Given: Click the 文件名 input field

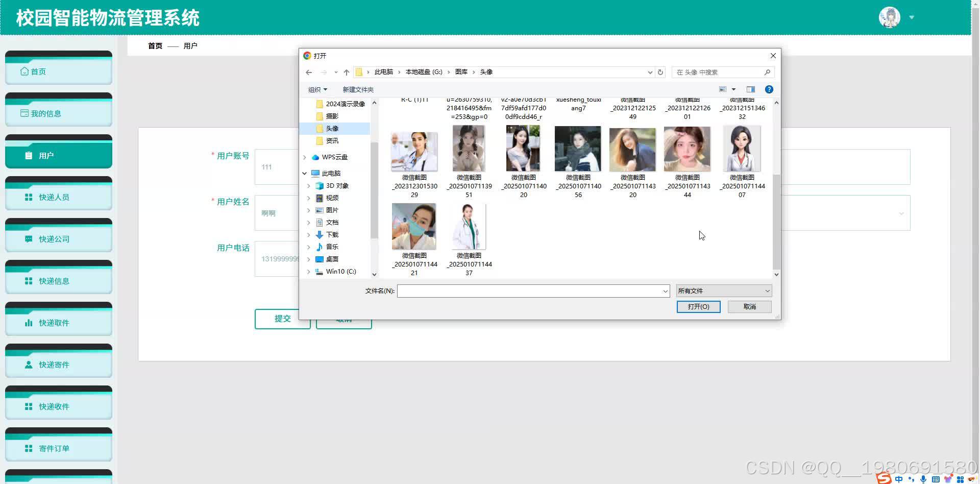Looking at the screenshot, I should [x=533, y=291].
